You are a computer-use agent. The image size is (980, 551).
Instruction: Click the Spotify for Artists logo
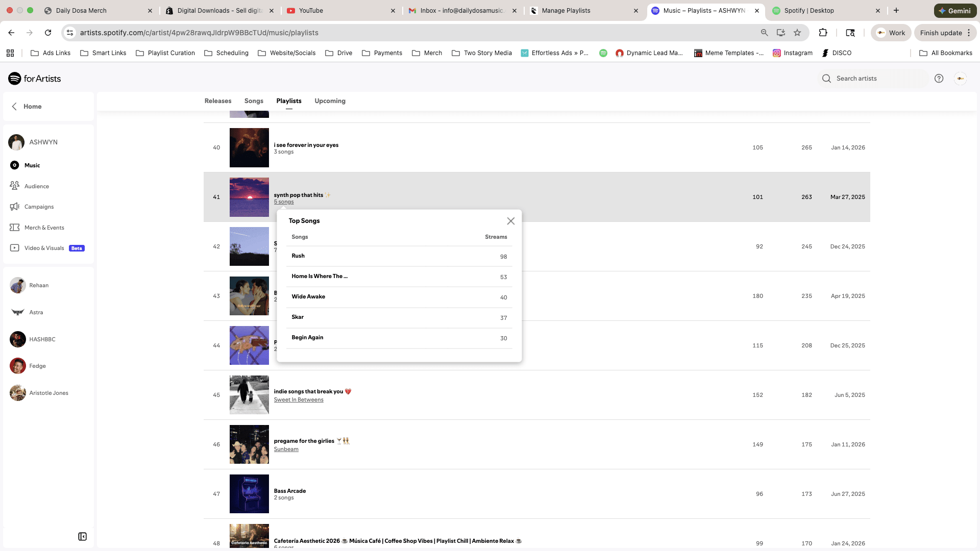[35, 79]
